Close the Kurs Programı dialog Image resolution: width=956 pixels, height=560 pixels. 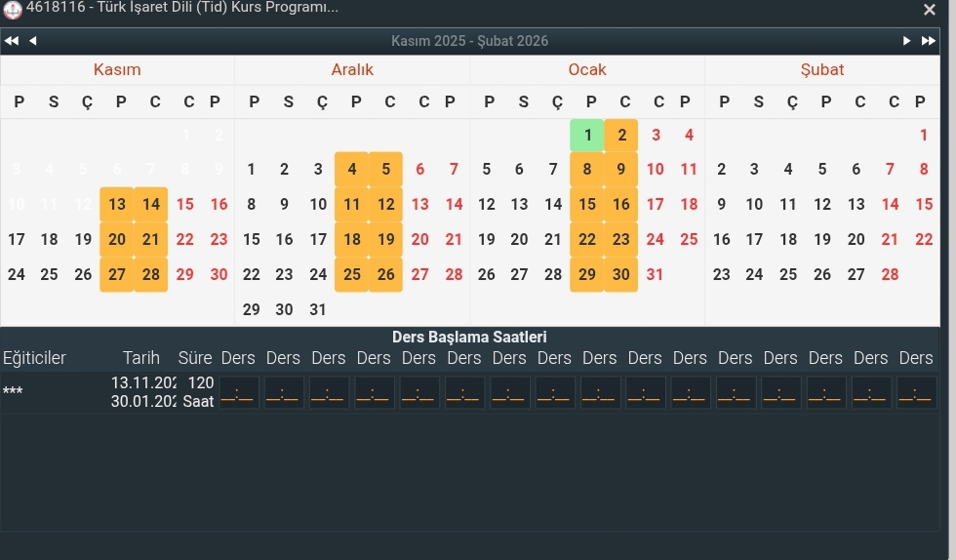(929, 10)
